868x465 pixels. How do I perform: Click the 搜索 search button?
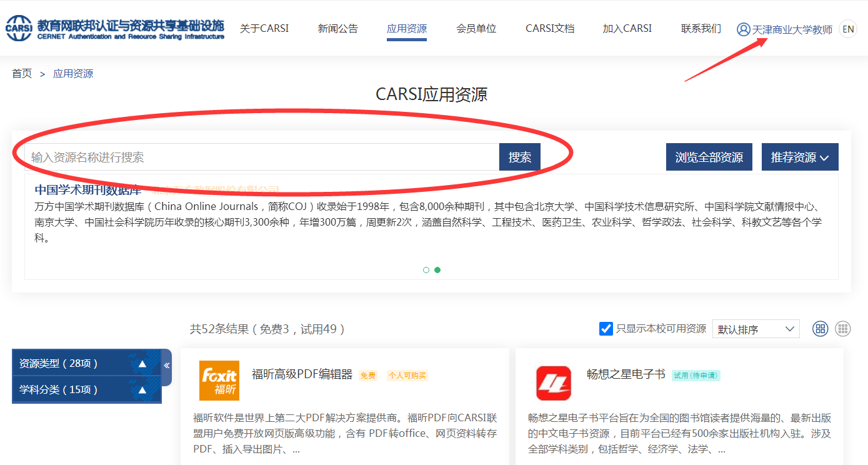coord(519,157)
